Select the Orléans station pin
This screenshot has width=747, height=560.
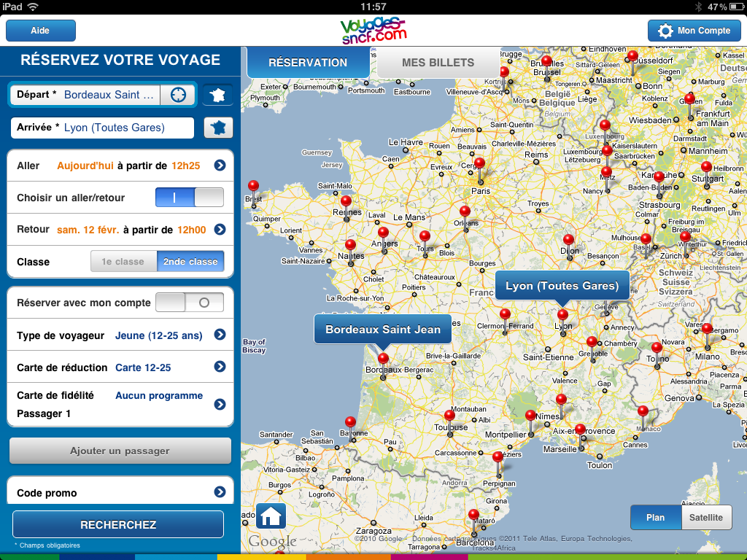(465, 218)
